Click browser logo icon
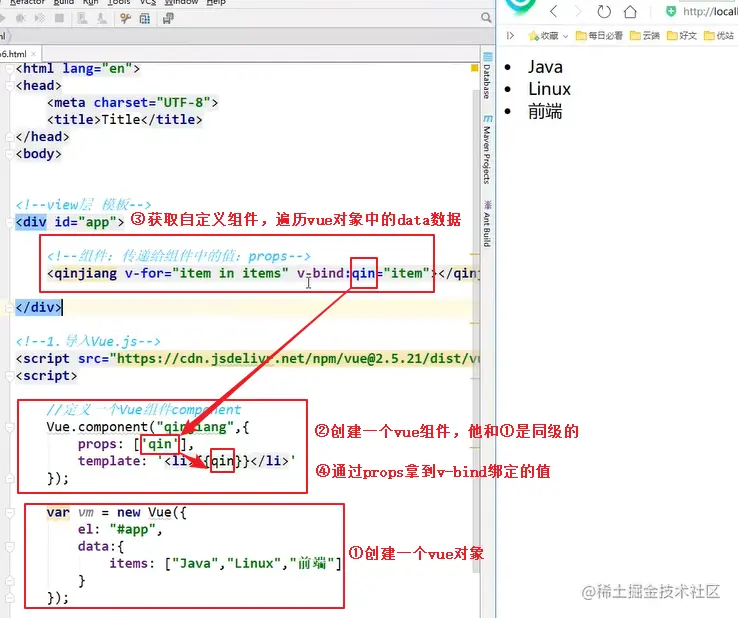This screenshot has width=738, height=618. pos(521,7)
